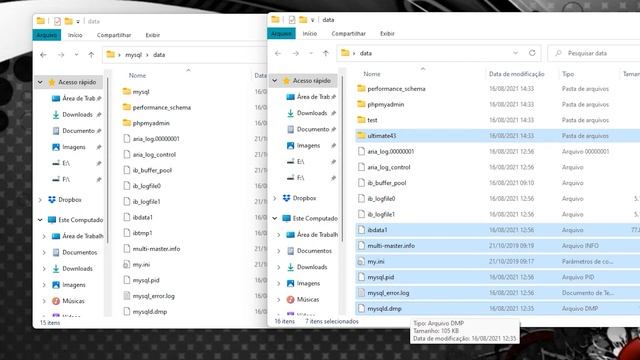This screenshot has width=640, height=360.
Task: Select performance_schema folder in left window
Action: (x=157, y=107)
